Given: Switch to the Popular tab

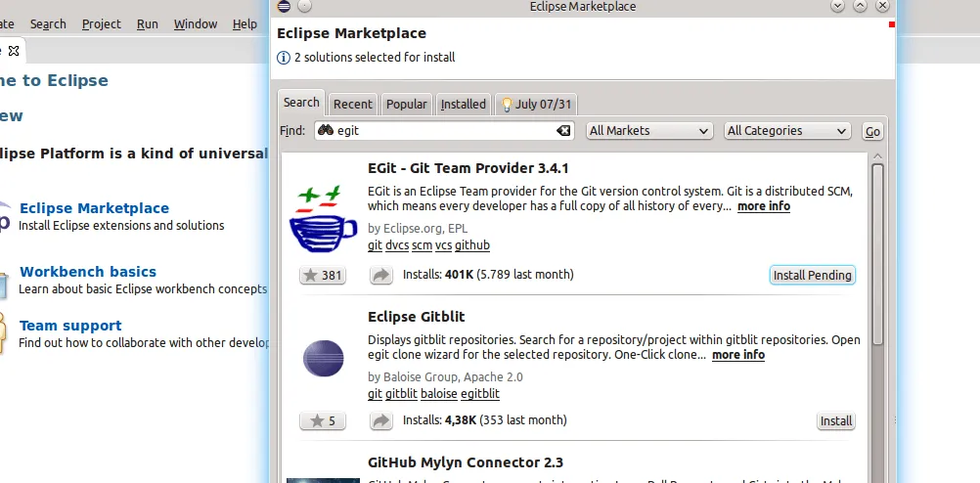Looking at the screenshot, I should (406, 105).
